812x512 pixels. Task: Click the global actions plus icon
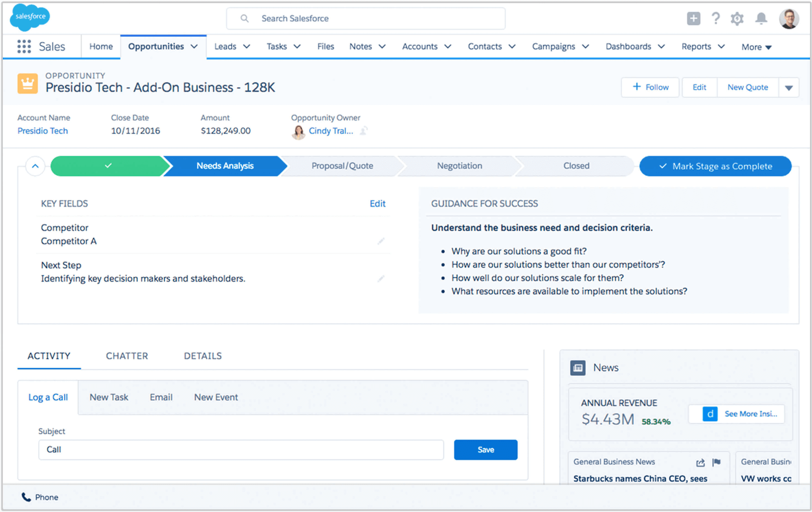point(694,18)
